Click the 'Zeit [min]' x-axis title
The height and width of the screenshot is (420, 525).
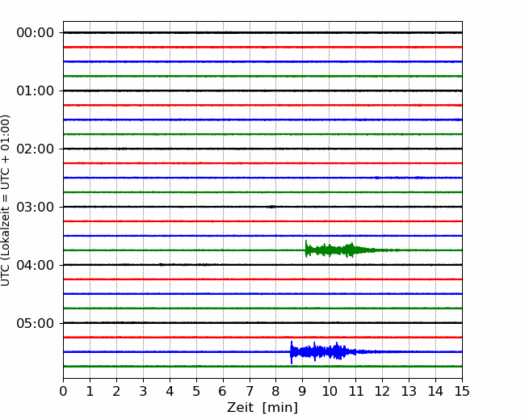tap(262, 408)
